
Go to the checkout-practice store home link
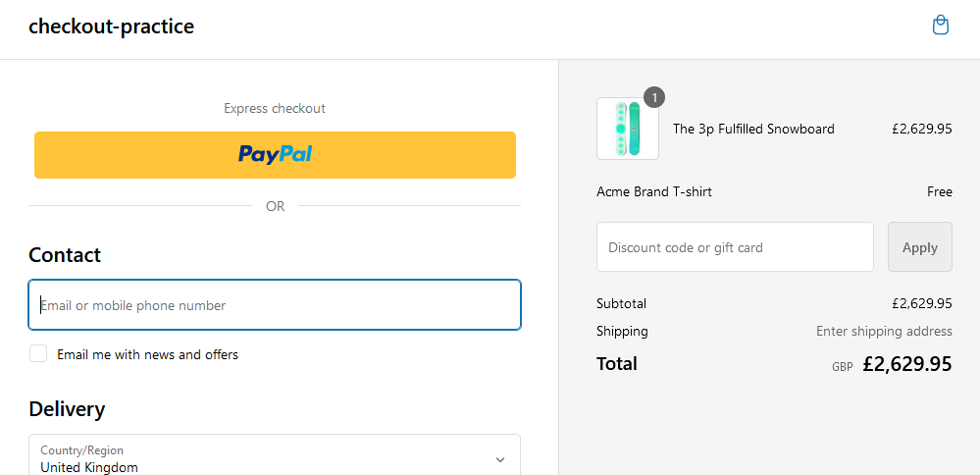click(111, 26)
